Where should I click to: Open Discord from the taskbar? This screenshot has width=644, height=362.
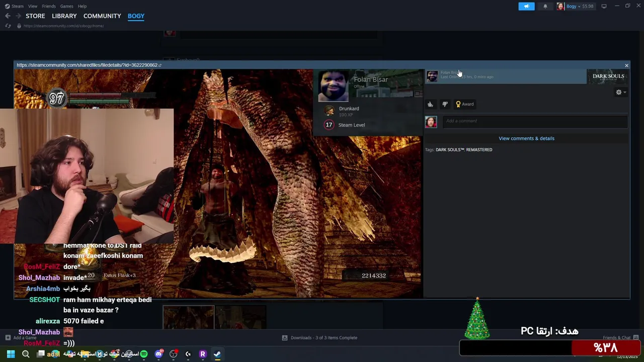click(x=159, y=354)
